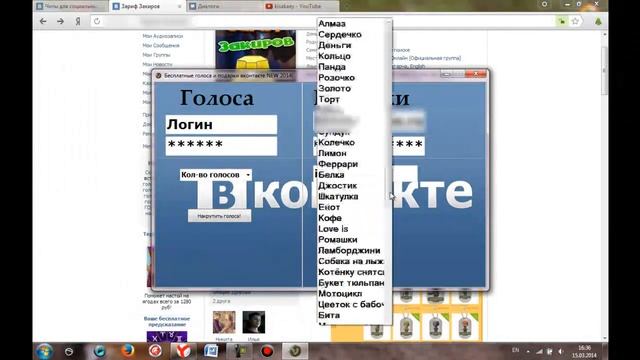
Task: Select the Собака на лыж entry
Action: click(x=351, y=262)
